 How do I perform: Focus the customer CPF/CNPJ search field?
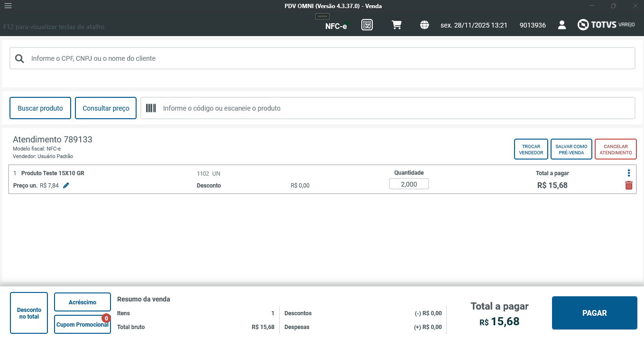[322, 58]
